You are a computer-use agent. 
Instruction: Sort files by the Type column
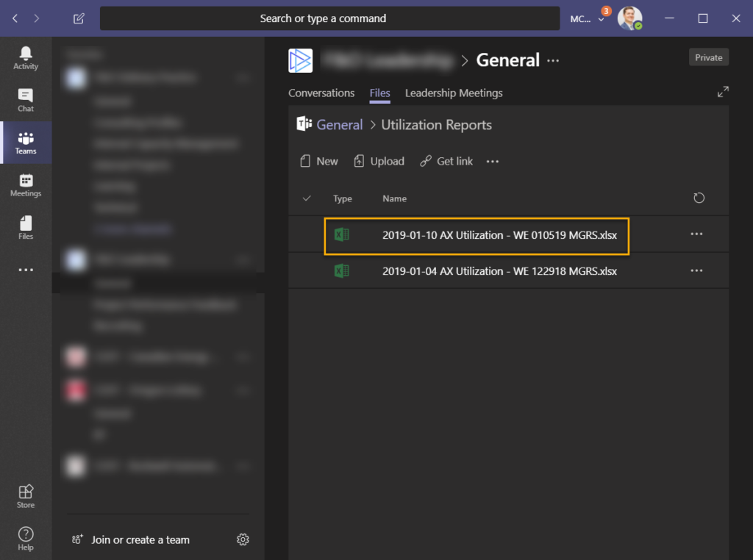343,198
